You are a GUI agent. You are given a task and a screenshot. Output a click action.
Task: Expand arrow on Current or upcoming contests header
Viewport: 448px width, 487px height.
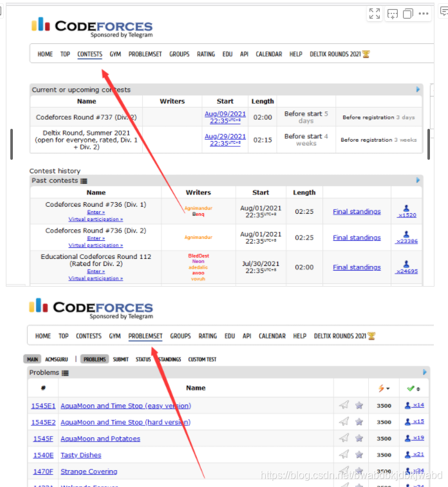click(418, 90)
